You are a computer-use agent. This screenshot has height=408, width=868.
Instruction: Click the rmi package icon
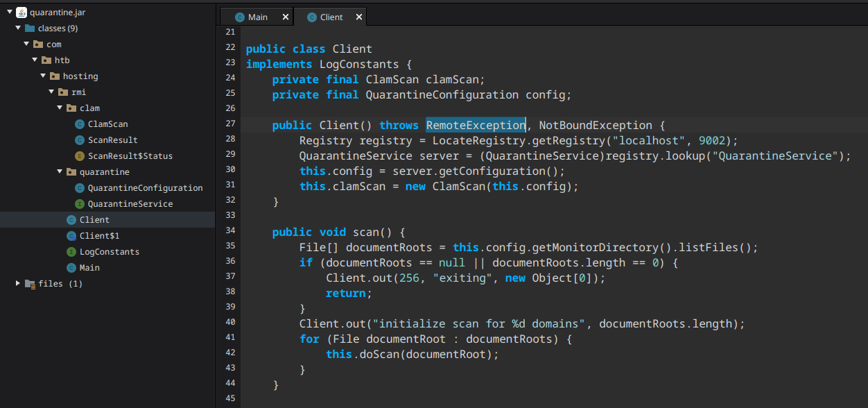[x=63, y=92]
